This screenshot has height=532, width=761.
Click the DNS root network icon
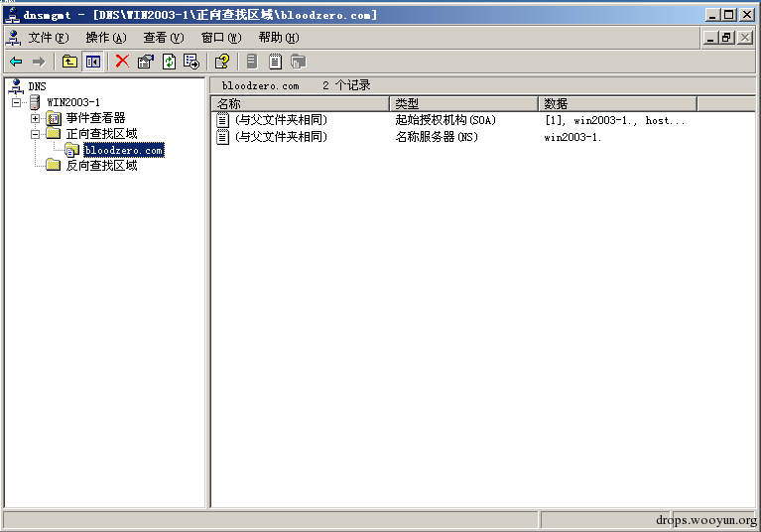point(16,86)
